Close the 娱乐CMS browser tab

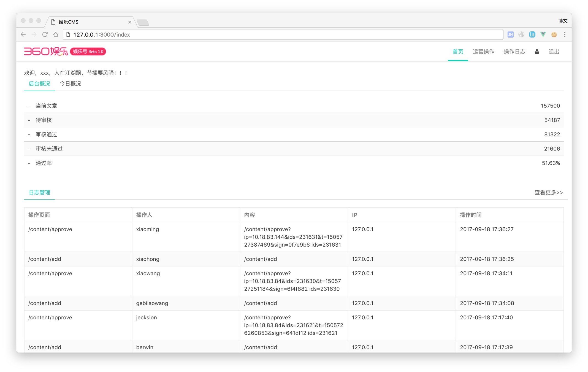pos(129,22)
